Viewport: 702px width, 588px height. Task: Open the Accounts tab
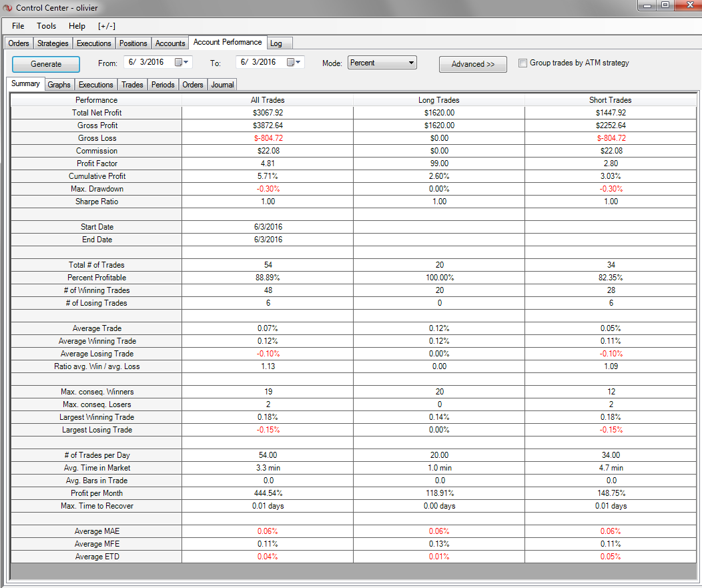(170, 43)
